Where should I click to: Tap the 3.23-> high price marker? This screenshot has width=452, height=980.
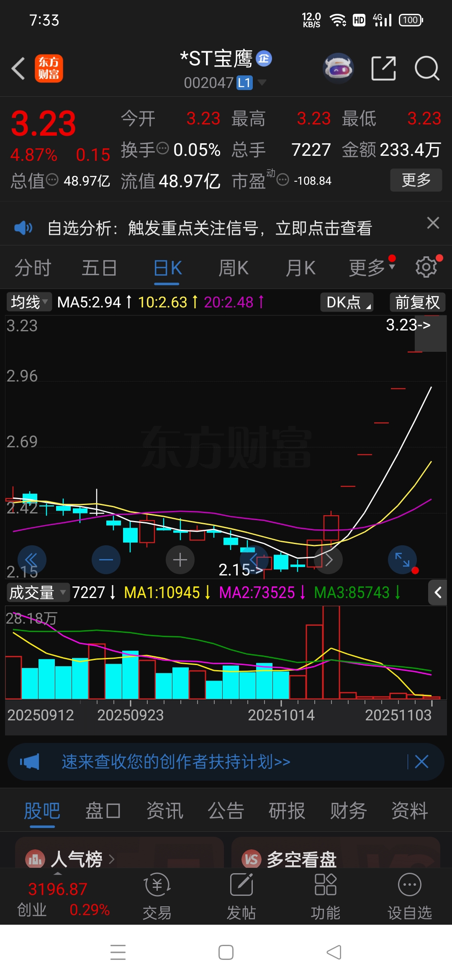(408, 325)
